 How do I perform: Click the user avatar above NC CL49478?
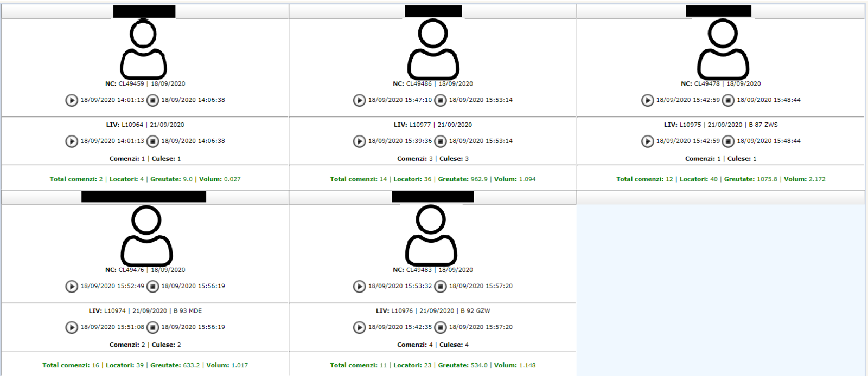point(723,49)
